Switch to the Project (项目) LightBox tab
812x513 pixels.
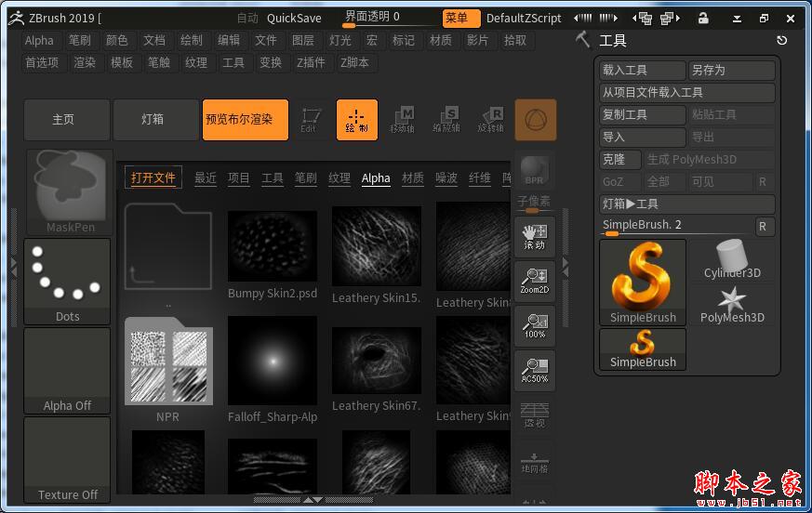(x=239, y=178)
